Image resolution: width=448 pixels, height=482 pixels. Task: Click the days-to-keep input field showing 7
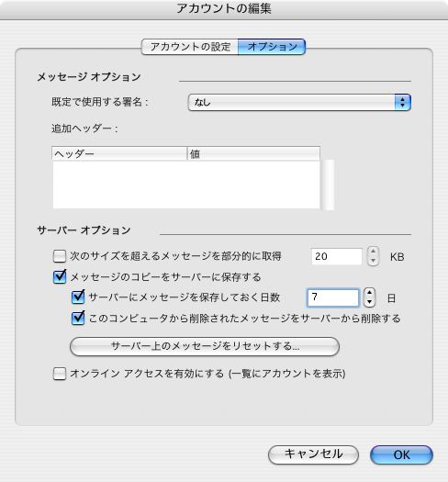coord(333,297)
